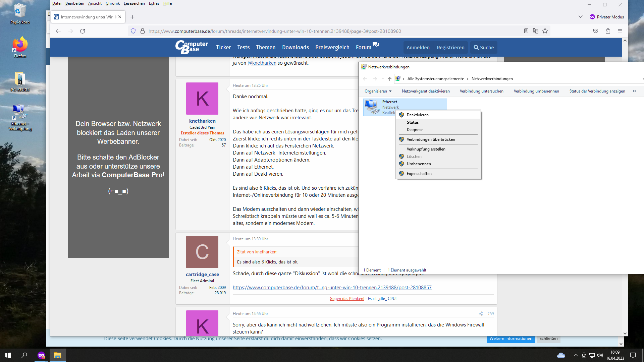644x362 pixels.
Task: Open the Firefox Extras menu
Action: point(154,3)
